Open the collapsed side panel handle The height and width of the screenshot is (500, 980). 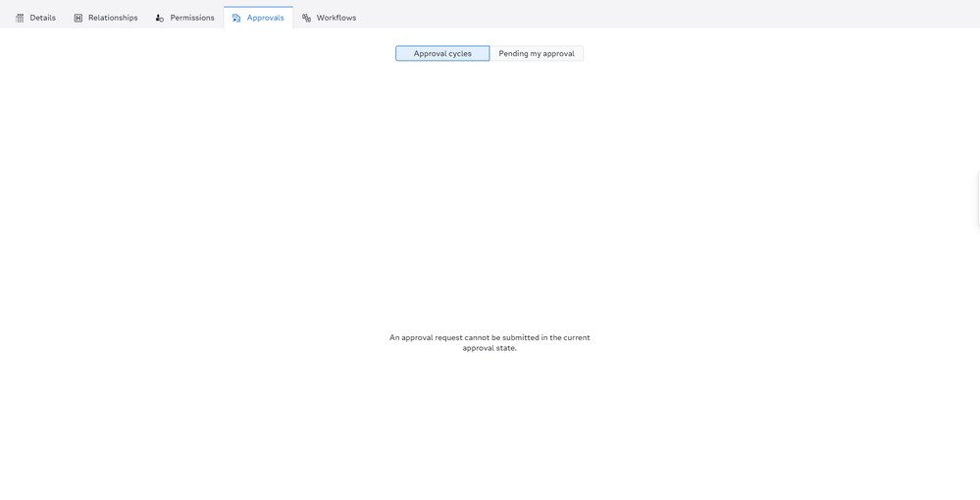coord(977,199)
